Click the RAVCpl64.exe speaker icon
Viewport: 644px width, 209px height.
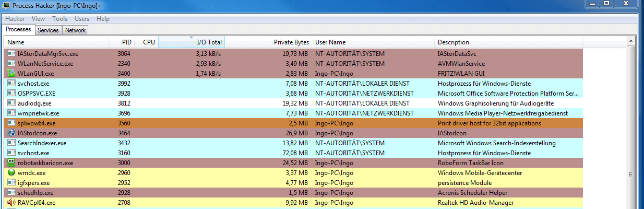coord(12,202)
